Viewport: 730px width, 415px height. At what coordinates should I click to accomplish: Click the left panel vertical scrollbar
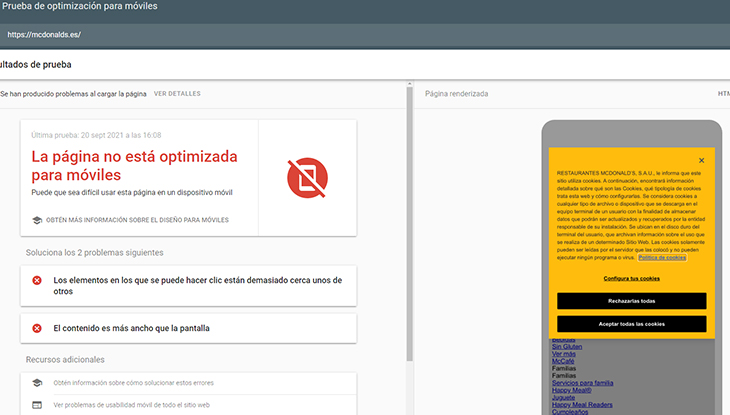point(409,224)
